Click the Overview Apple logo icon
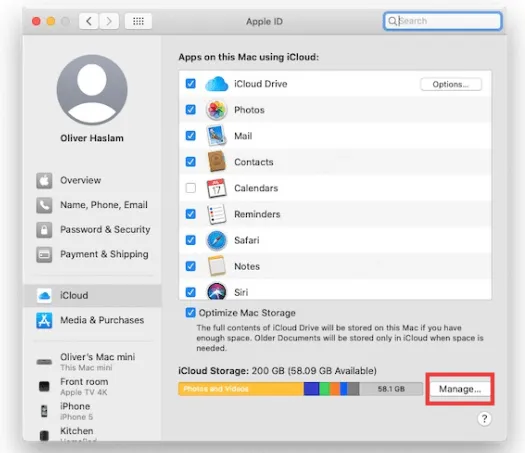This screenshot has width=525, height=453. (x=44, y=181)
